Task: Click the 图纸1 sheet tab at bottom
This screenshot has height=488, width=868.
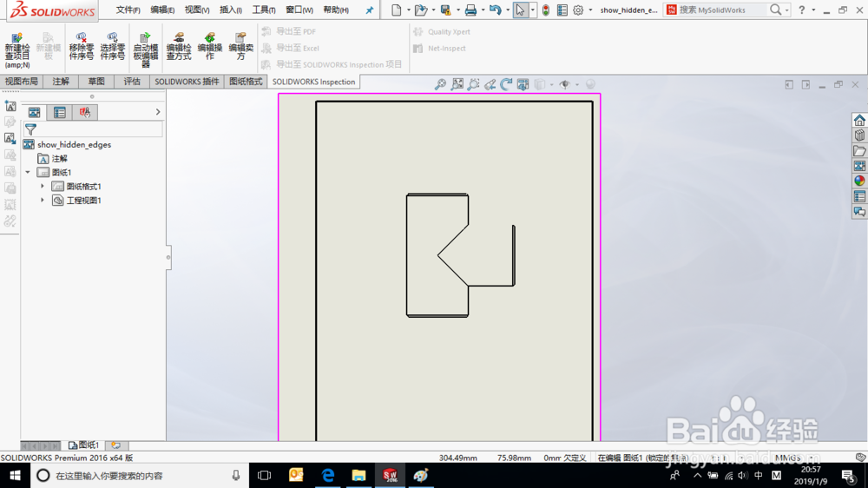Action: (x=83, y=445)
